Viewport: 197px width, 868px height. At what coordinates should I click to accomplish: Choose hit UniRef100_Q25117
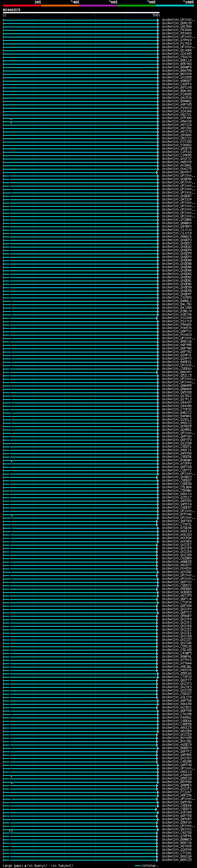pyautogui.click(x=177, y=497)
